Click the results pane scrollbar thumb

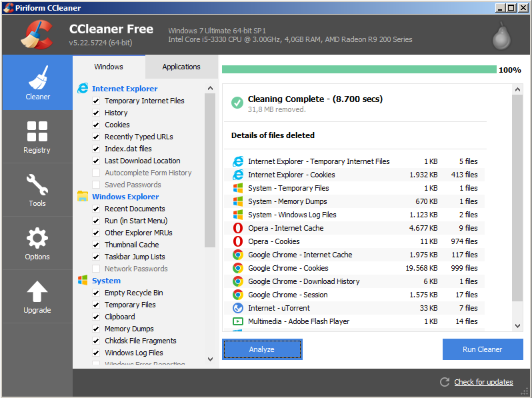coord(517,198)
